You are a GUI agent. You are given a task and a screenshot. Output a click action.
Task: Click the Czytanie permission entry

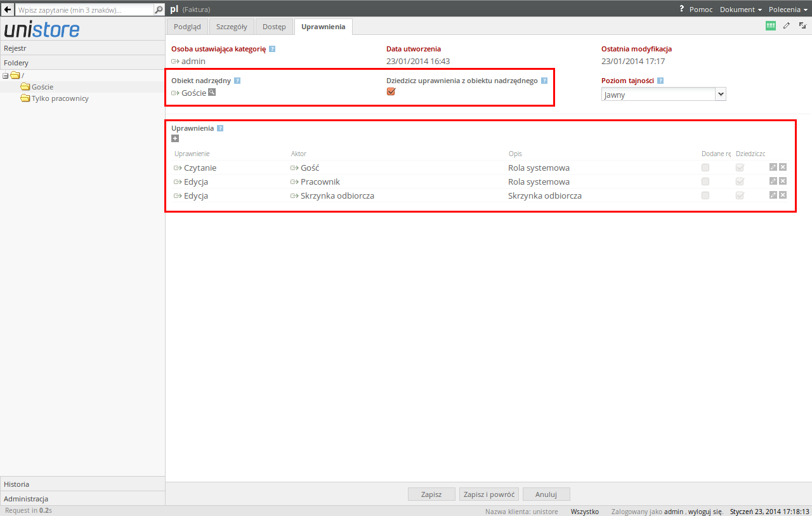click(x=200, y=168)
